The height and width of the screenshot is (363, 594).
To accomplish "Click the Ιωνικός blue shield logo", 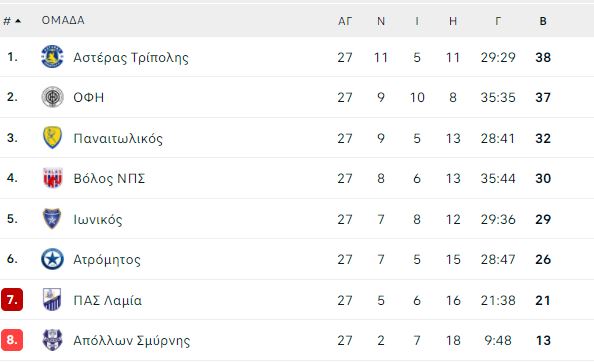I will pos(52,219).
